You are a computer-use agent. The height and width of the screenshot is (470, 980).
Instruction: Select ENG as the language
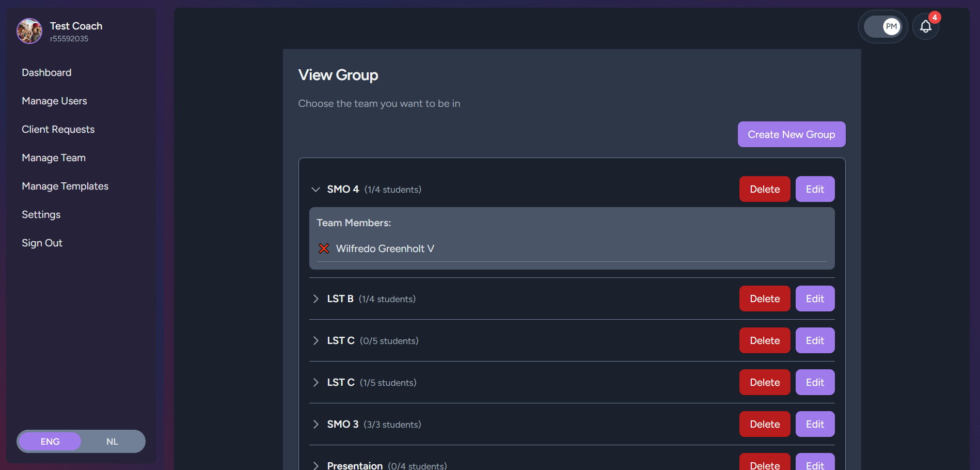[50, 441]
